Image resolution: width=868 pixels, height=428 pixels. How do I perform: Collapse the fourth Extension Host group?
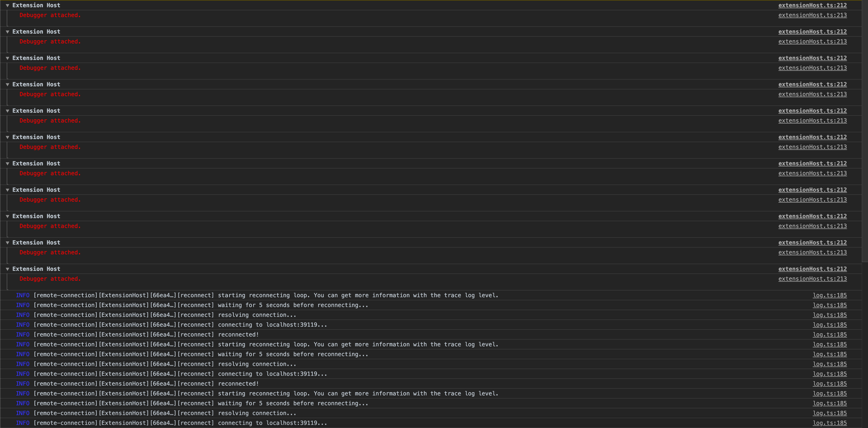[7, 84]
